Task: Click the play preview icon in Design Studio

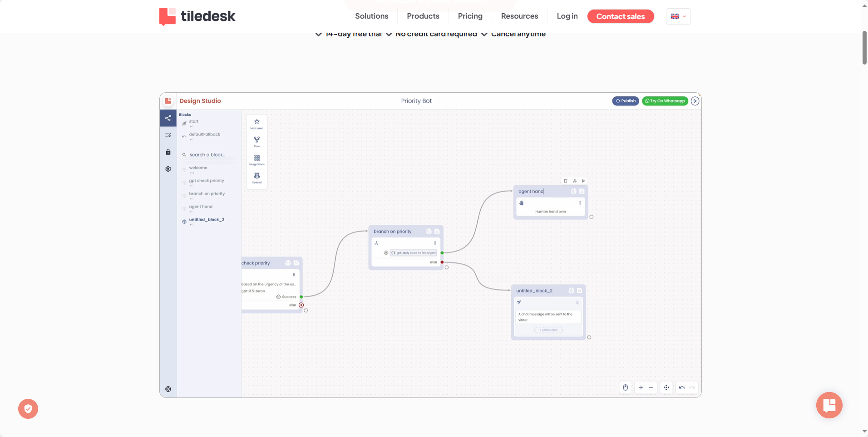Action: click(x=695, y=101)
